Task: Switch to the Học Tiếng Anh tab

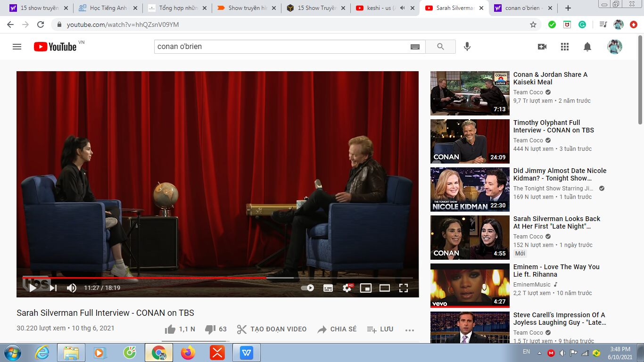Action: (x=108, y=8)
